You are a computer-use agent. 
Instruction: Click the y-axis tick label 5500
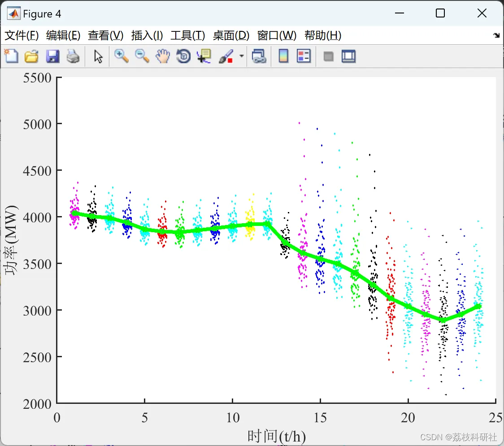click(x=37, y=78)
